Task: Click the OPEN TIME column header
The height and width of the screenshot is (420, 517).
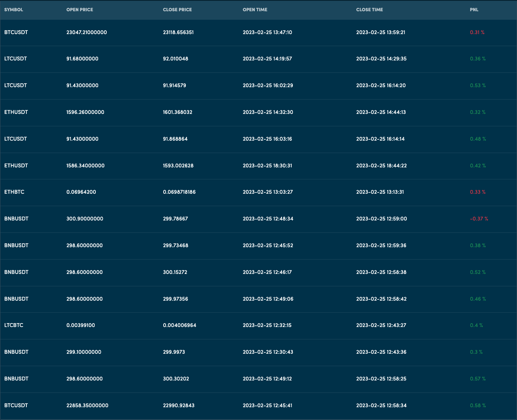Action: [255, 10]
